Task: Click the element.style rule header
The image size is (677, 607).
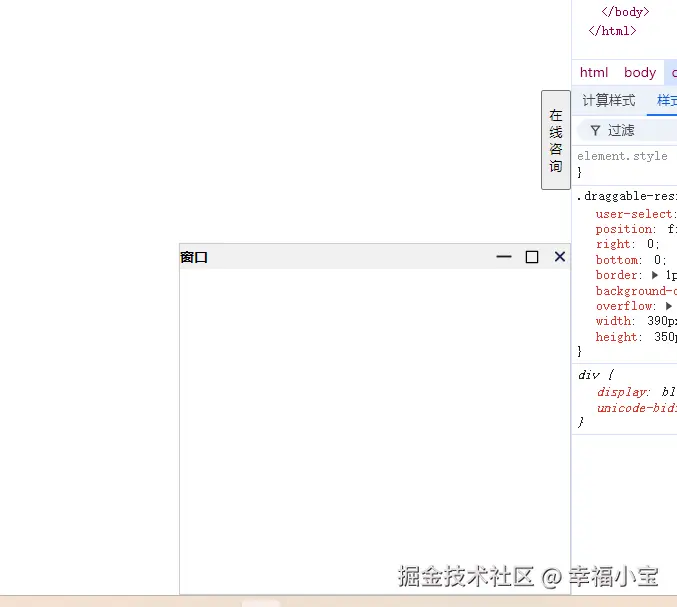Action: coord(622,156)
